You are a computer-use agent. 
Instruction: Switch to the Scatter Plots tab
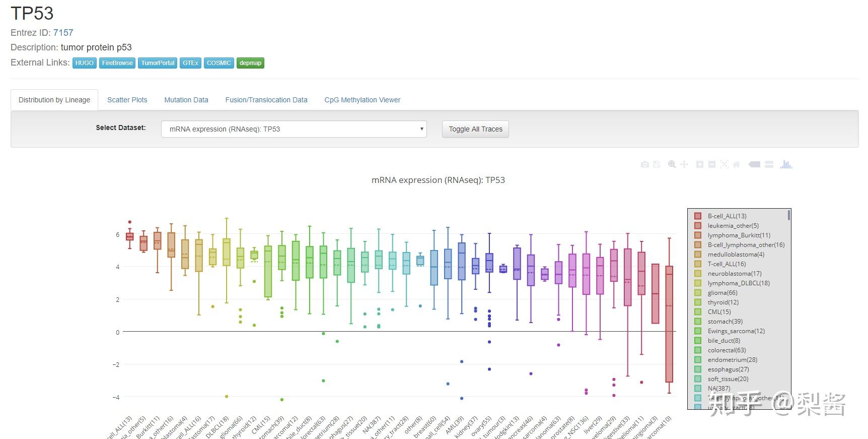[x=127, y=100]
